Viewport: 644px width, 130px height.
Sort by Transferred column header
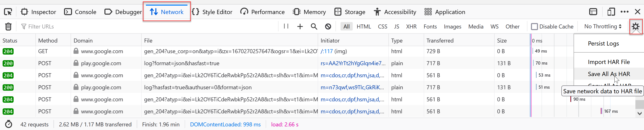pos(459,41)
